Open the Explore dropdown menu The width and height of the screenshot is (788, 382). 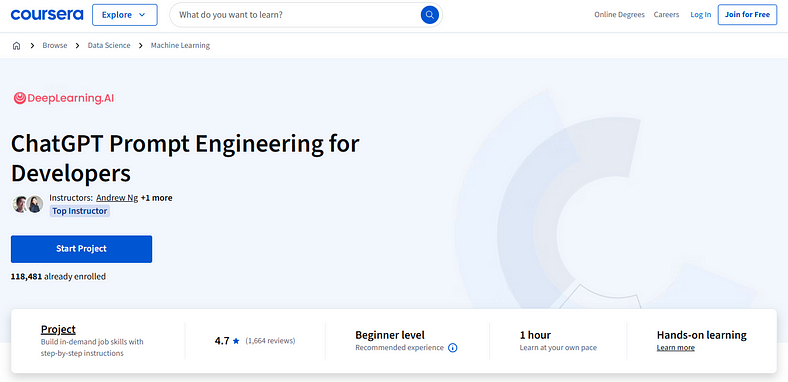coord(125,15)
